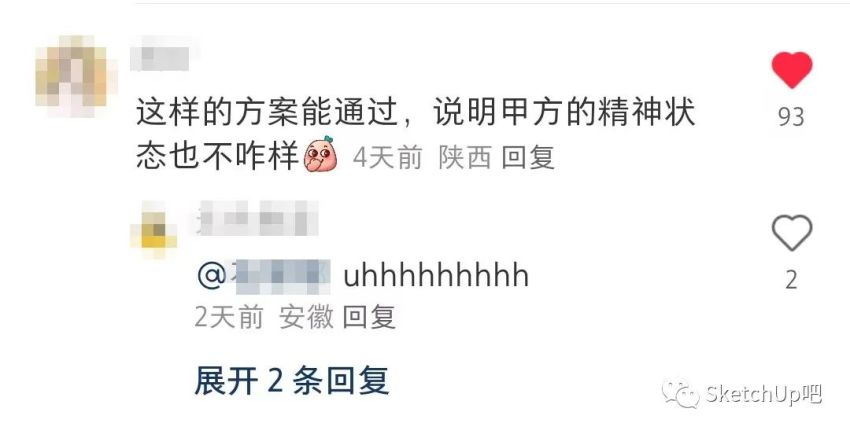Click the peach emoji in the comment
850x434 pixels.
tap(320, 155)
